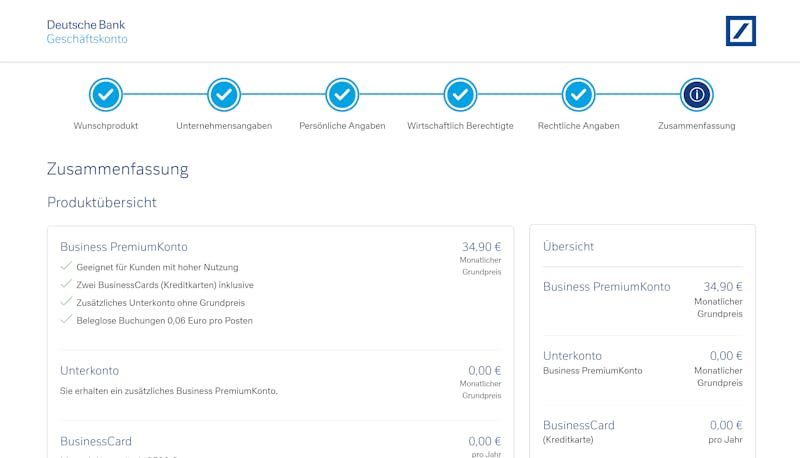Click the Zusammenfassung info step icon
Screen dimensions: 800x458
coord(696,95)
